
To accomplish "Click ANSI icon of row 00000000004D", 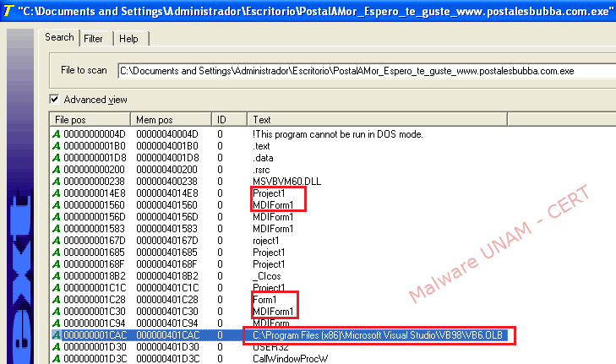I will pos(57,134).
